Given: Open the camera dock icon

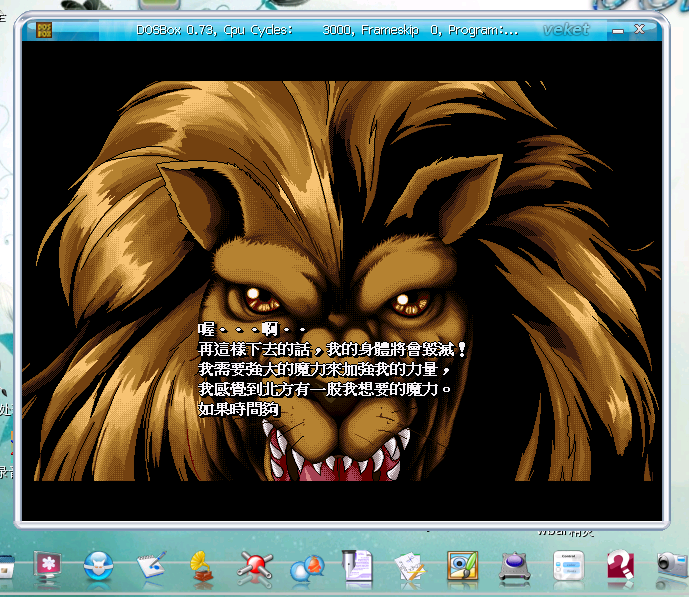Looking at the screenshot, I should tap(672, 564).
